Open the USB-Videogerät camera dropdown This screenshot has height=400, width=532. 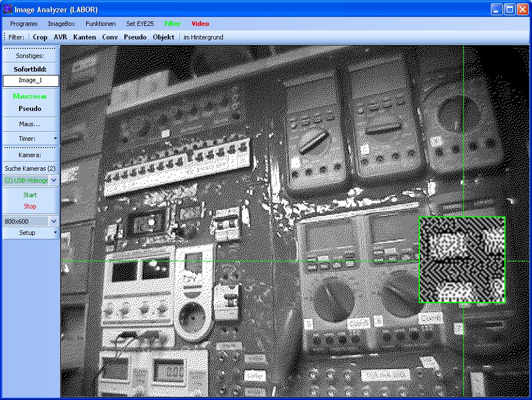[x=54, y=180]
